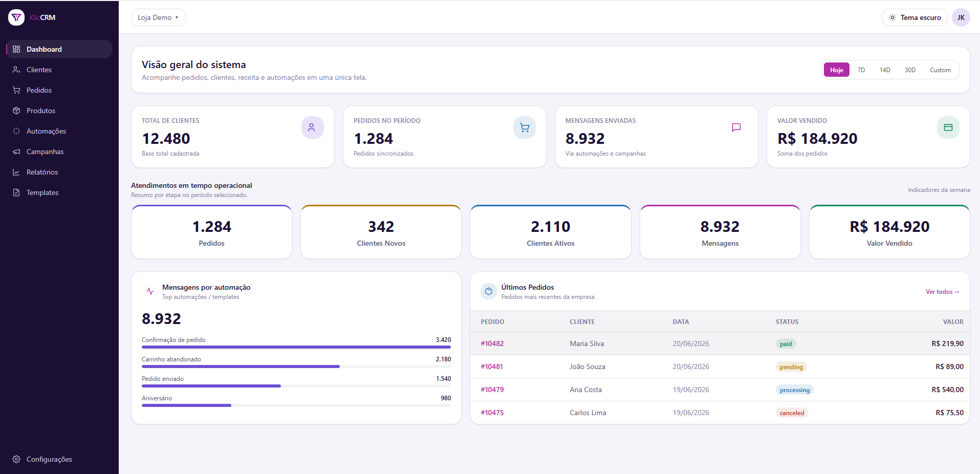Viewport: 980px width, 474px height.
Task: Click the Valor Vendido indicator card
Action: click(889, 232)
